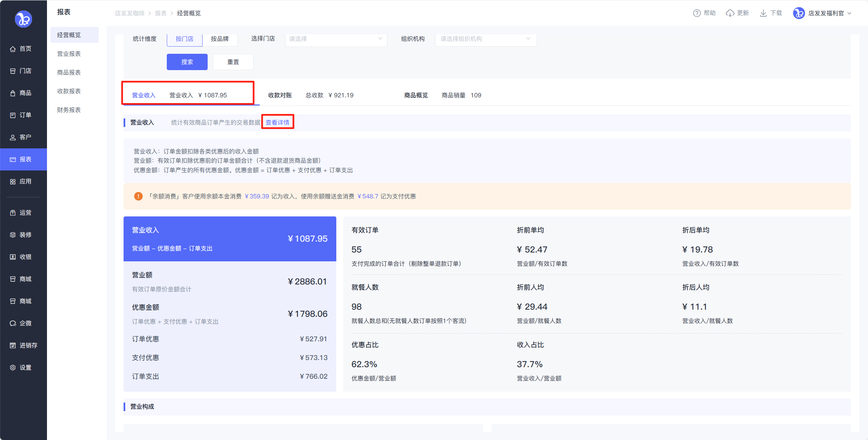The width and height of the screenshot is (868, 440).
Task: Go to 营业报表 in the submenu
Action: (x=69, y=54)
